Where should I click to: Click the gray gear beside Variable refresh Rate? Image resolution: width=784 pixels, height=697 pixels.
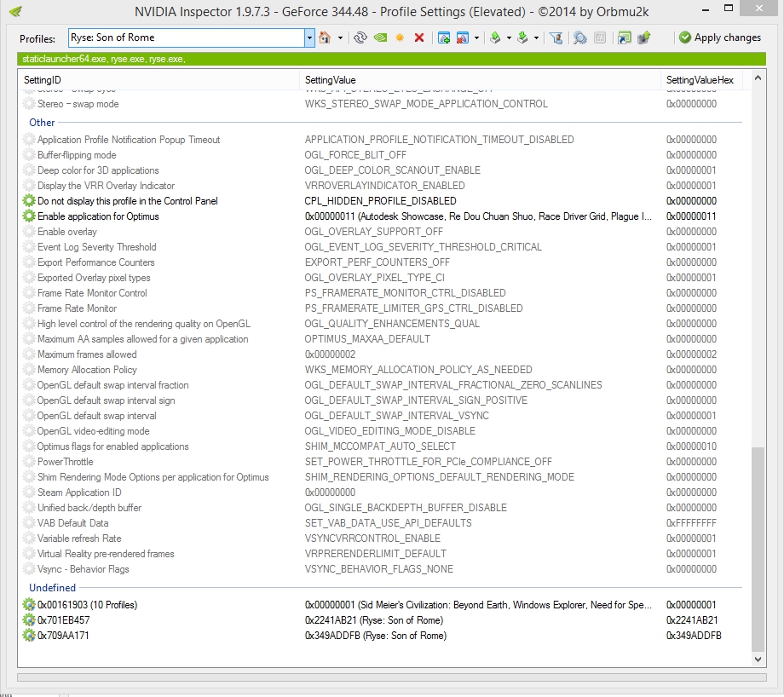pyautogui.click(x=29, y=539)
